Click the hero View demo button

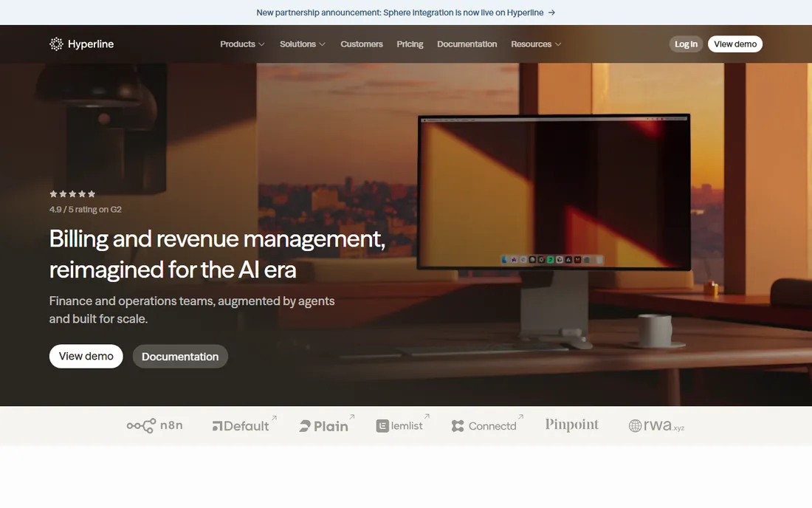point(86,357)
